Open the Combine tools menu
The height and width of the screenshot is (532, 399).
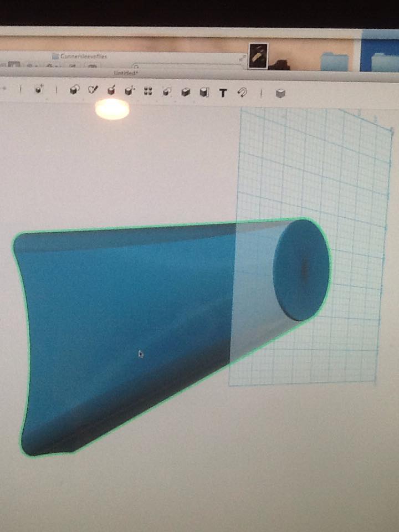click(185, 92)
